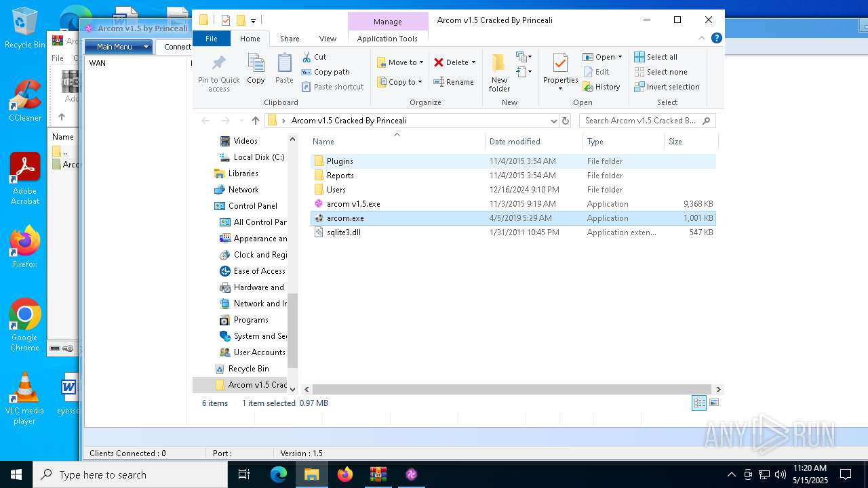Open the Move to dropdown
The width and height of the screenshot is (868, 488).
400,62
